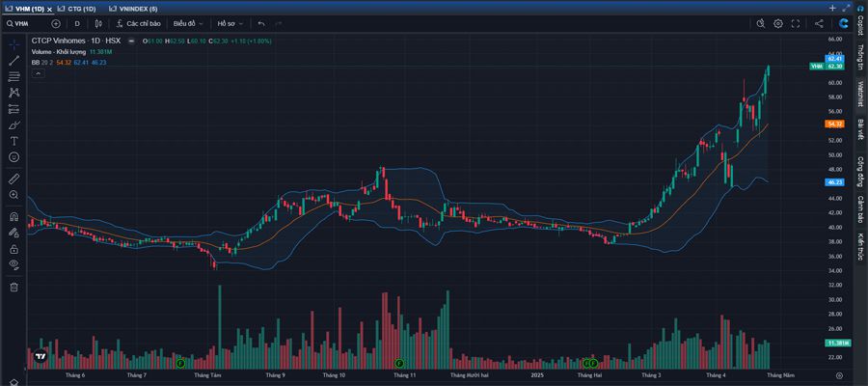Hide all drawings with eye icon
The height and width of the screenshot is (386, 868).
point(14,264)
